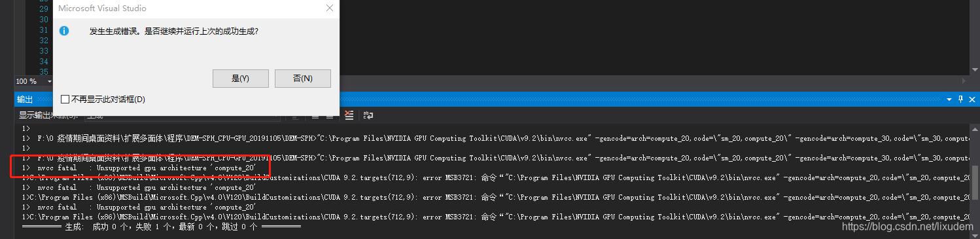
Task: Enable the 不再显示此对话框(D) checkbox
Action: [65, 99]
